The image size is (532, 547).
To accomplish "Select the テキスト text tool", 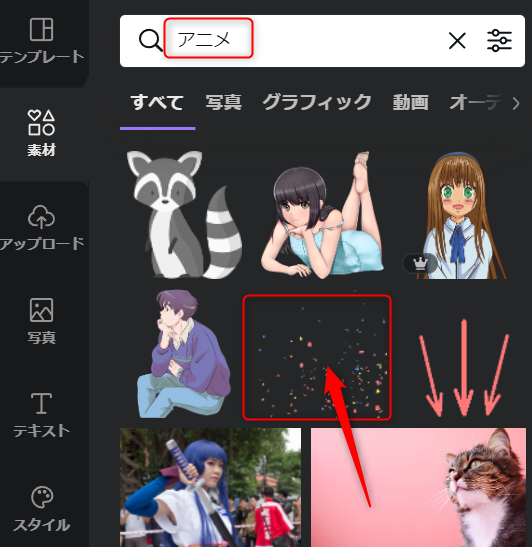I will click(x=41, y=415).
